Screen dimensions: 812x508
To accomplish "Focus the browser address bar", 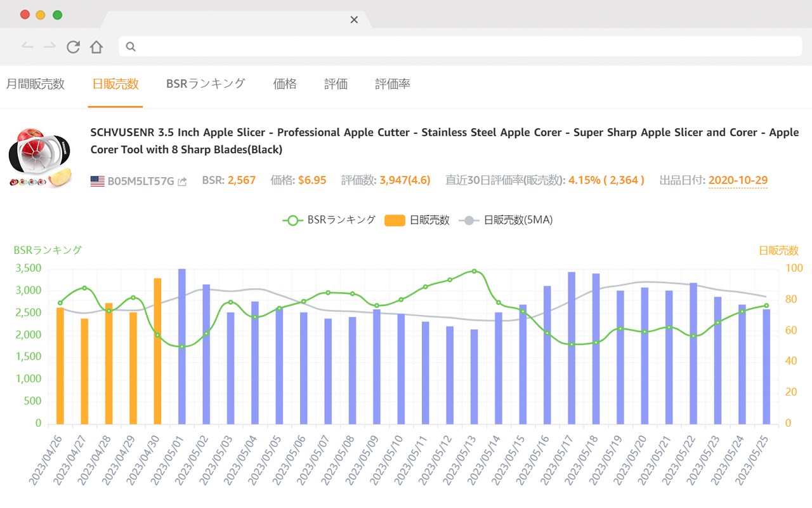I will tap(461, 46).
